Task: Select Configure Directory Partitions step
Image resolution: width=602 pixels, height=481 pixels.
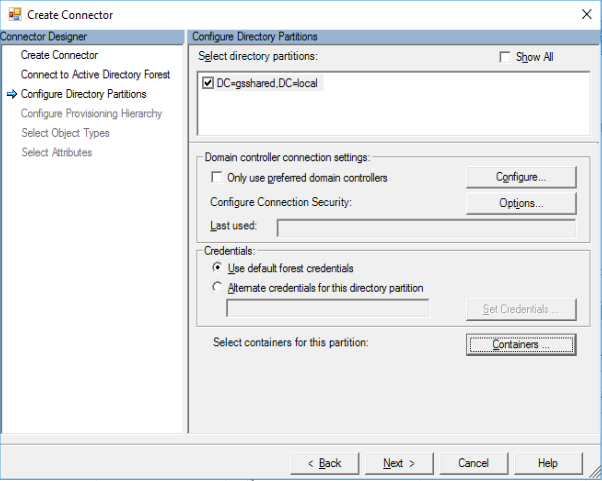Action: 83,94
